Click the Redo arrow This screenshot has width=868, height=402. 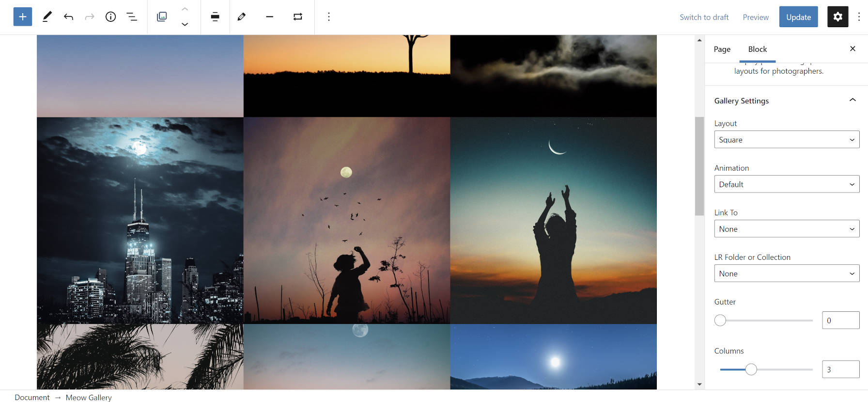coord(90,17)
